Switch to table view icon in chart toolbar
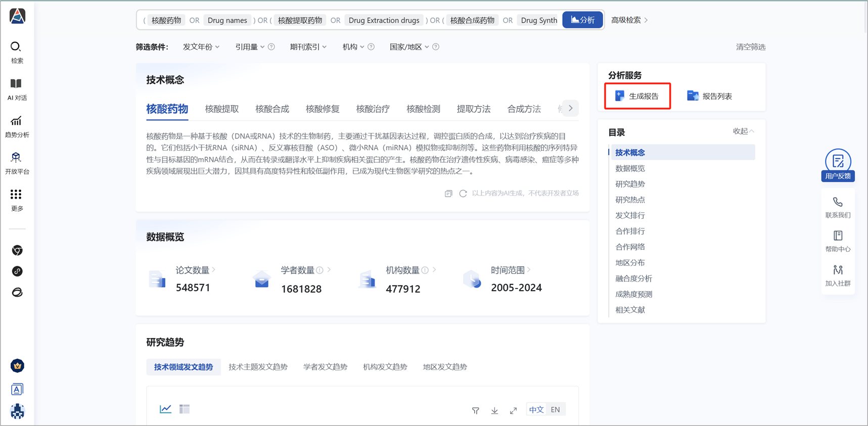This screenshot has width=868, height=426. [185, 409]
